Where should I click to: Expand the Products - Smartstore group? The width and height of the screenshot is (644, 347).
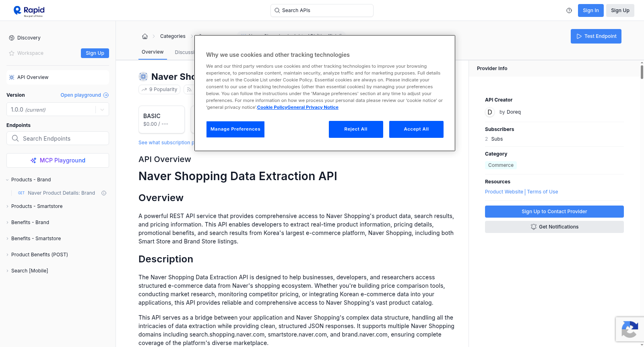[7, 206]
